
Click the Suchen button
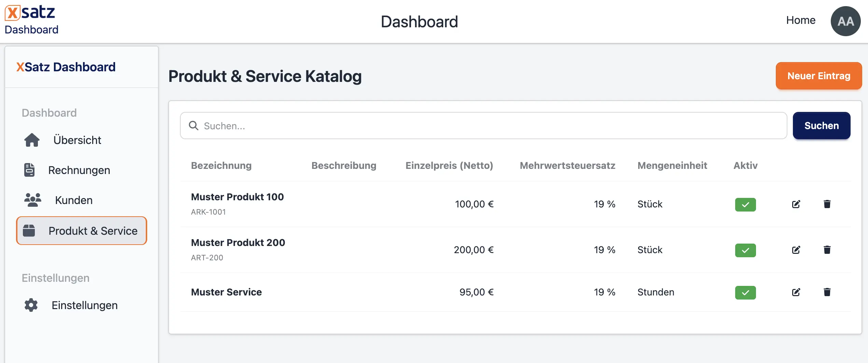pyautogui.click(x=822, y=126)
